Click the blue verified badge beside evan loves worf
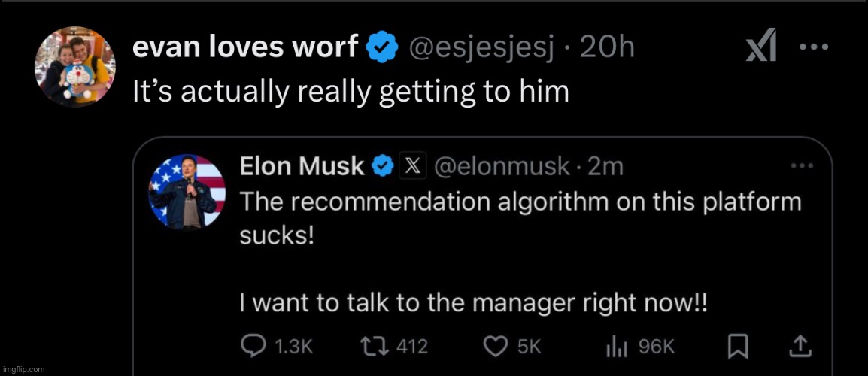Screen dimensions: 868x376 [x=381, y=48]
